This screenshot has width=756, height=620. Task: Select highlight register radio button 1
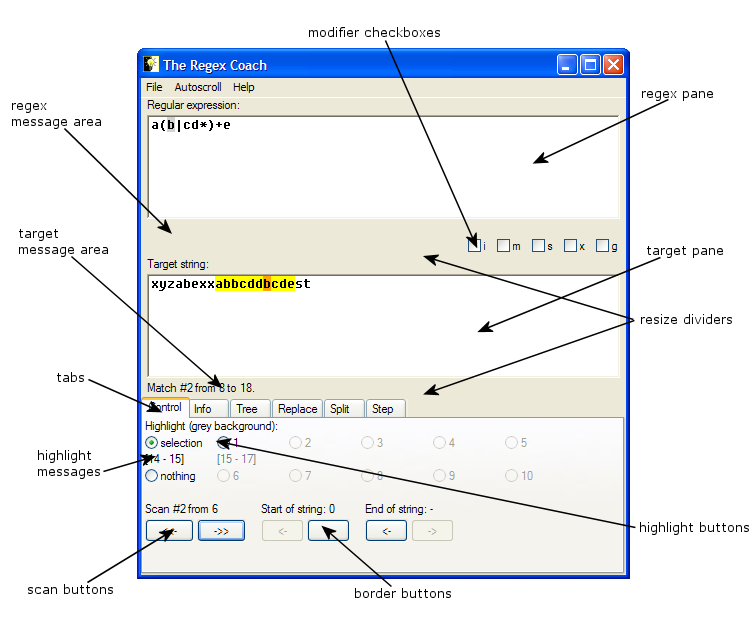(223, 443)
